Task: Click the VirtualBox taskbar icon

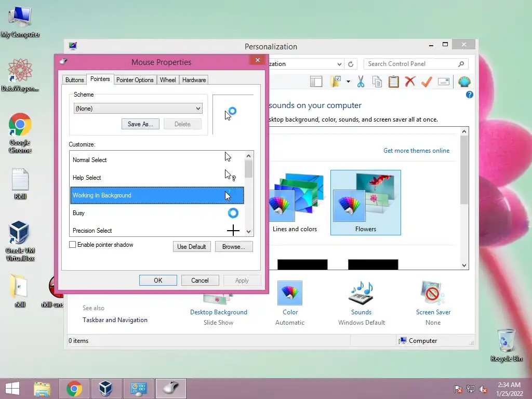Action: 105,389
